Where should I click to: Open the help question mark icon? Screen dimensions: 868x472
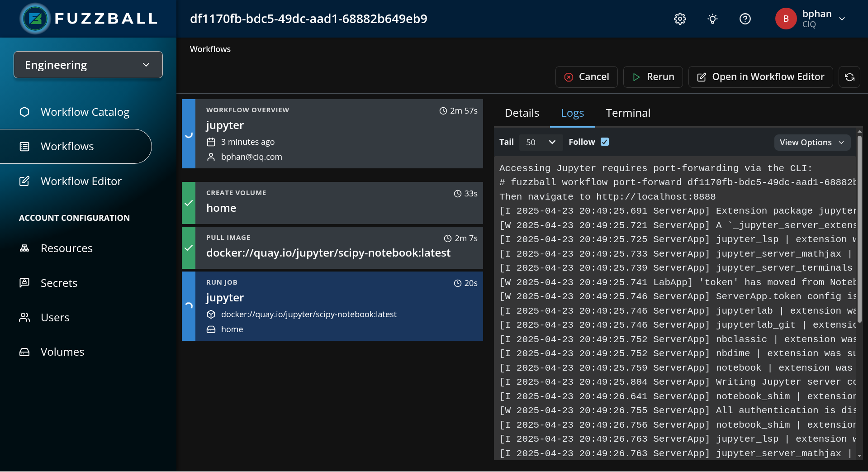point(745,19)
